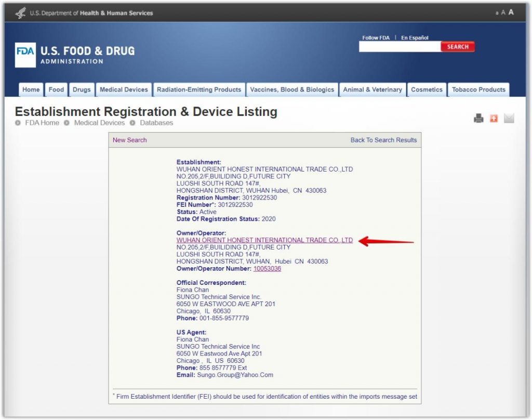Go to Vaccines, Blood & Biologics tab
This screenshot has width=532, height=420.
pos(292,90)
